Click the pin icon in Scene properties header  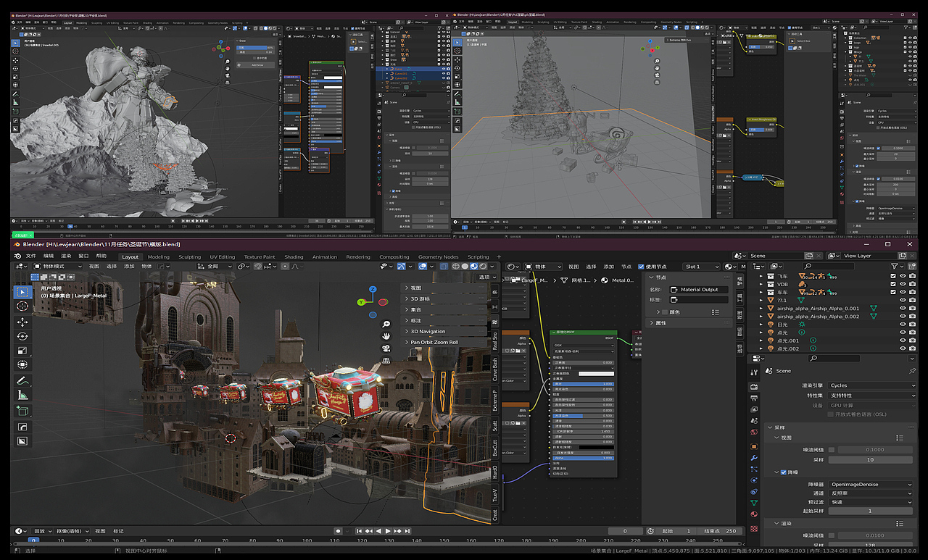(912, 370)
